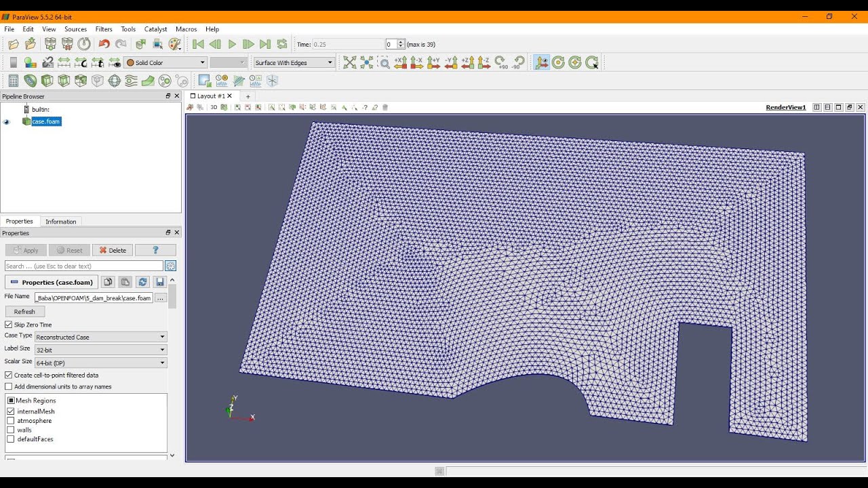This screenshot has width=868, height=488.
Task: Select case.foam in the Pipeline Browser
Action: 46,121
